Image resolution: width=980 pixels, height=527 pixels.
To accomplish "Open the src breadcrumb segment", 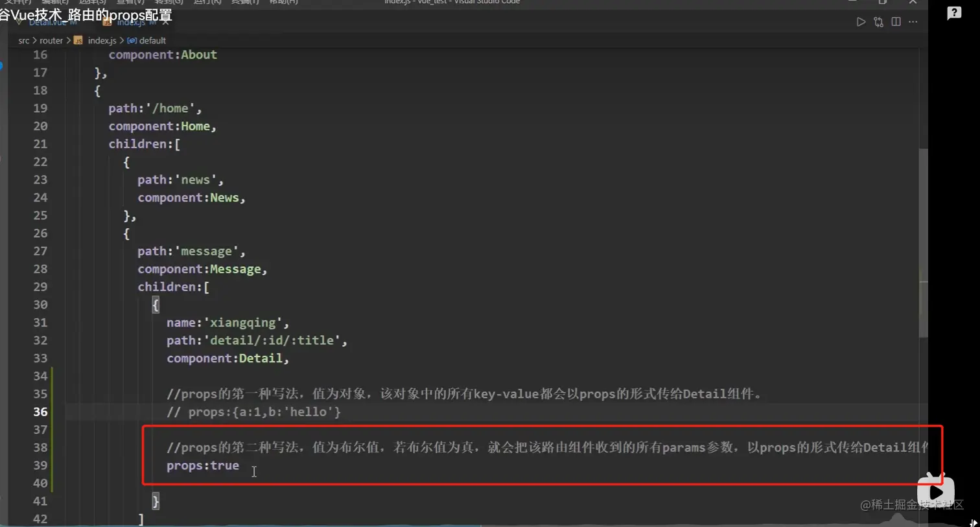I will (24, 40).
